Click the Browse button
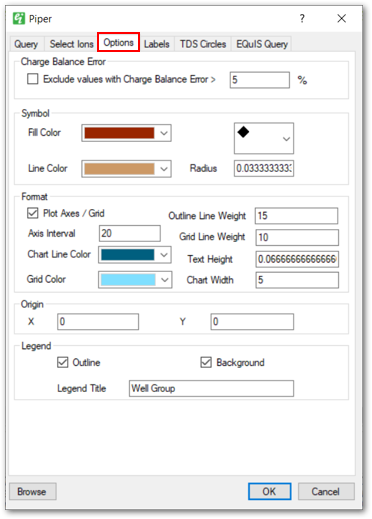372x519 pixels. point(32,491)
